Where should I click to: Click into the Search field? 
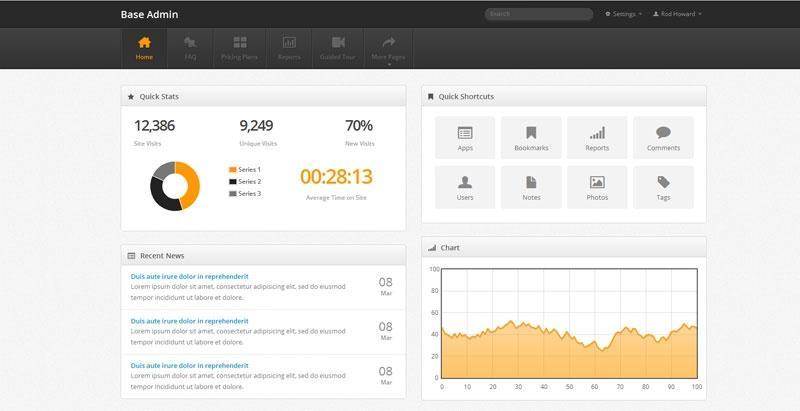click(x=539, y=14)
